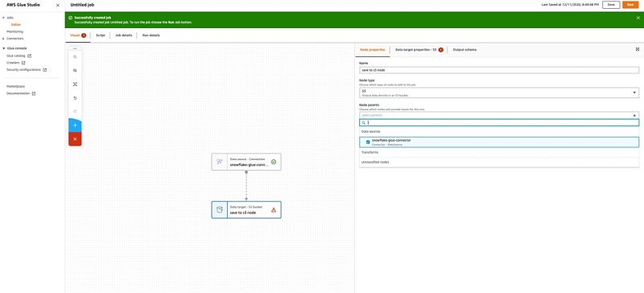Open the Editor link under Jobs
The image size is (644, 293).
(15, 25)
